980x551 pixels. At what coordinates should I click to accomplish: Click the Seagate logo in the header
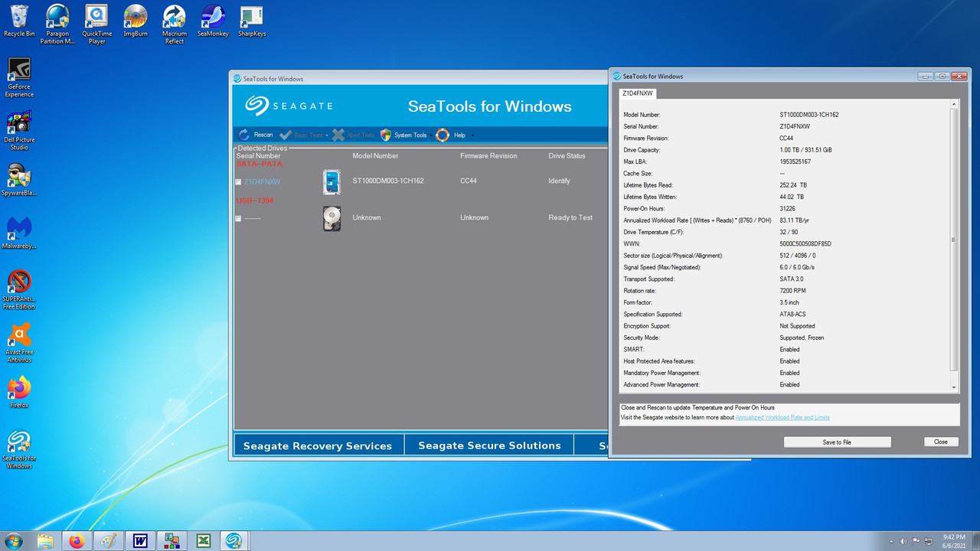coord(289,106)
